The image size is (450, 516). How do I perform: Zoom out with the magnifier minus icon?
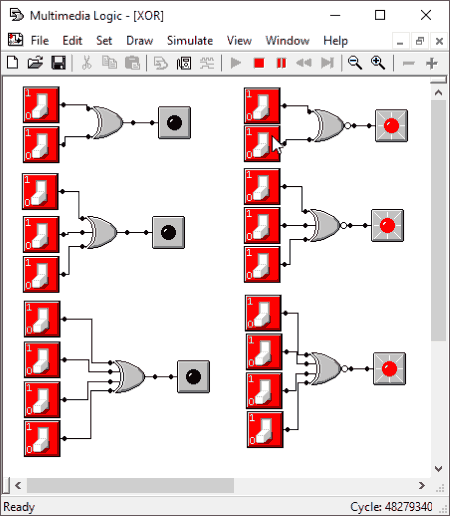point(355,63)
